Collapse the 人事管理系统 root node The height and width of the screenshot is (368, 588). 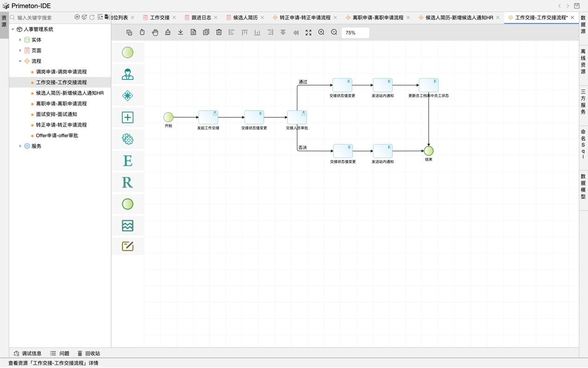point(13,29)
